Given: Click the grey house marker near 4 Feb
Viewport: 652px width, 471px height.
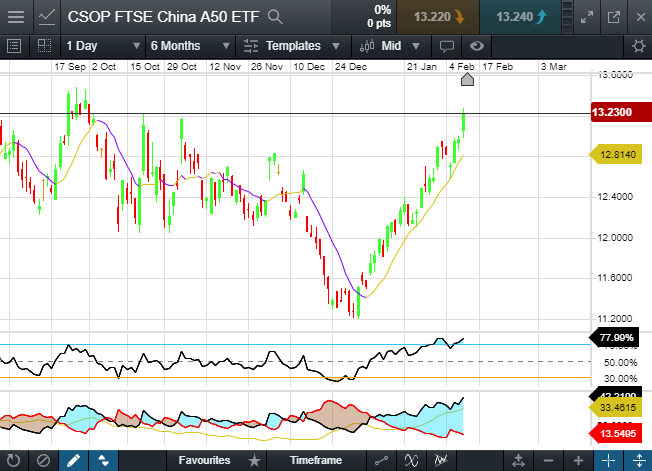Looking at the screenshot, I should [x=467, y=79].
